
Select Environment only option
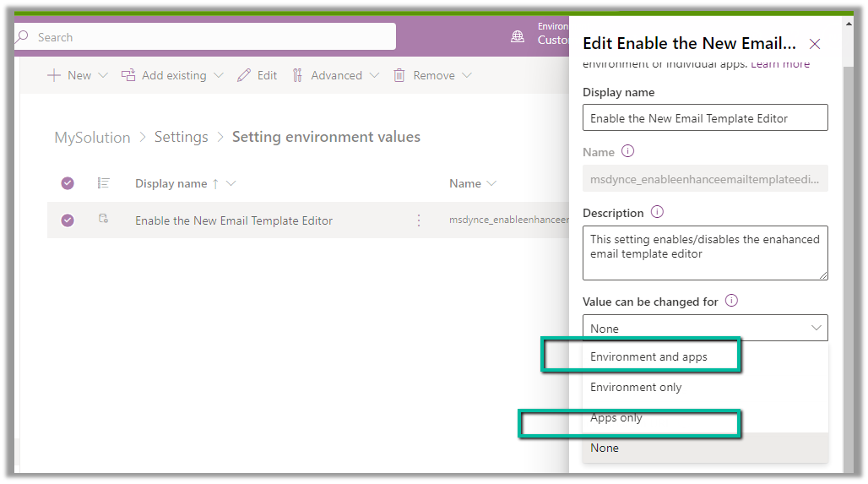[636, 387]
